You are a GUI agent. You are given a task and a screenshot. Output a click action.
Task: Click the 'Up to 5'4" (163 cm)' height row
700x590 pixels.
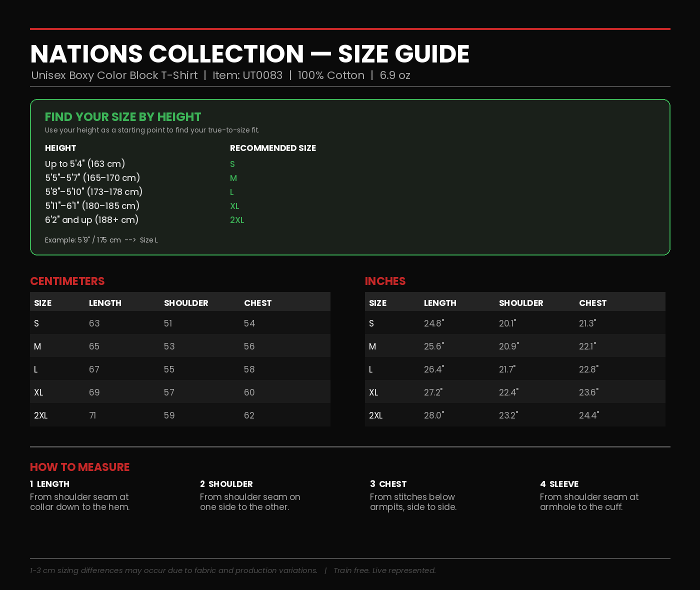[x=85, y=164]
